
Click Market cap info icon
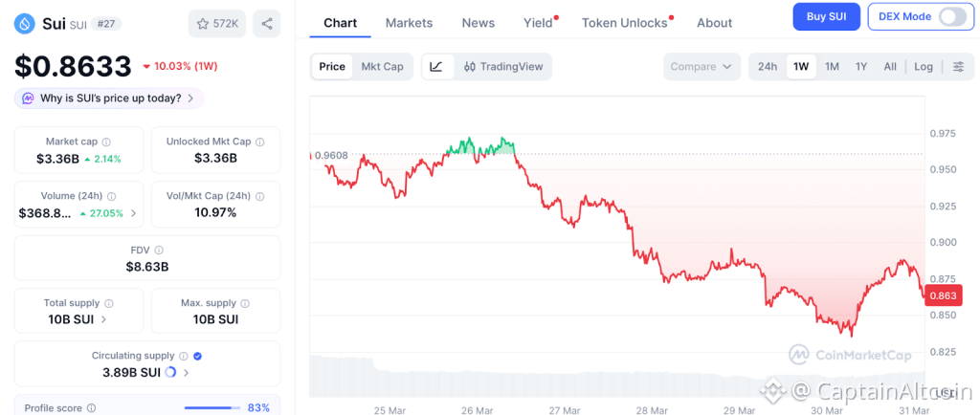tap(106, 142)
